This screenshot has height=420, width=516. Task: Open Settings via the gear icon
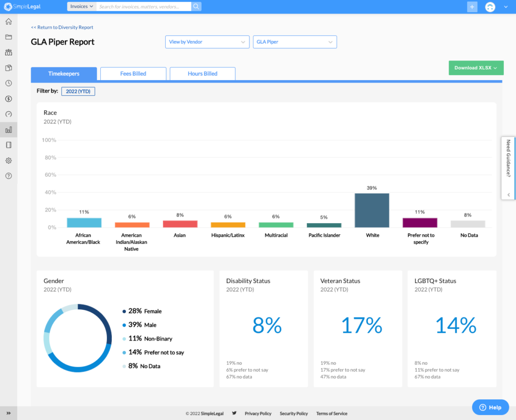click(8, 160)
